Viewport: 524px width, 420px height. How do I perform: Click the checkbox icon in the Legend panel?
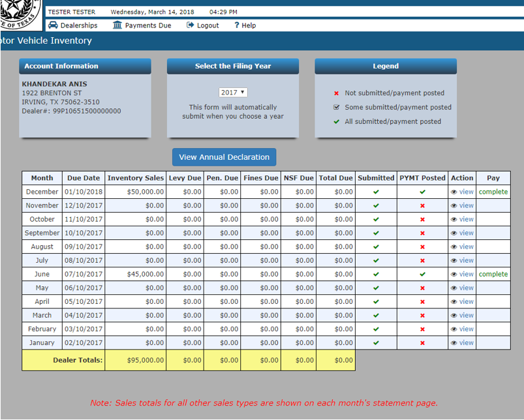tap(337, 108)
